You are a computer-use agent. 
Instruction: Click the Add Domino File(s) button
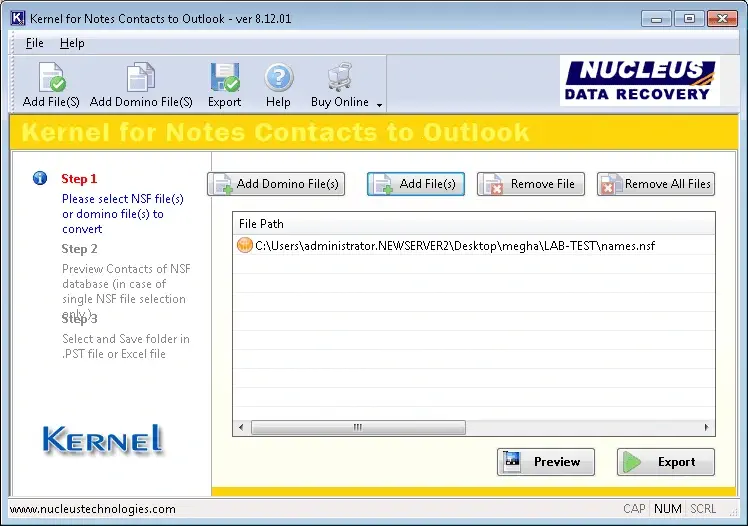(x=276, y=184)
